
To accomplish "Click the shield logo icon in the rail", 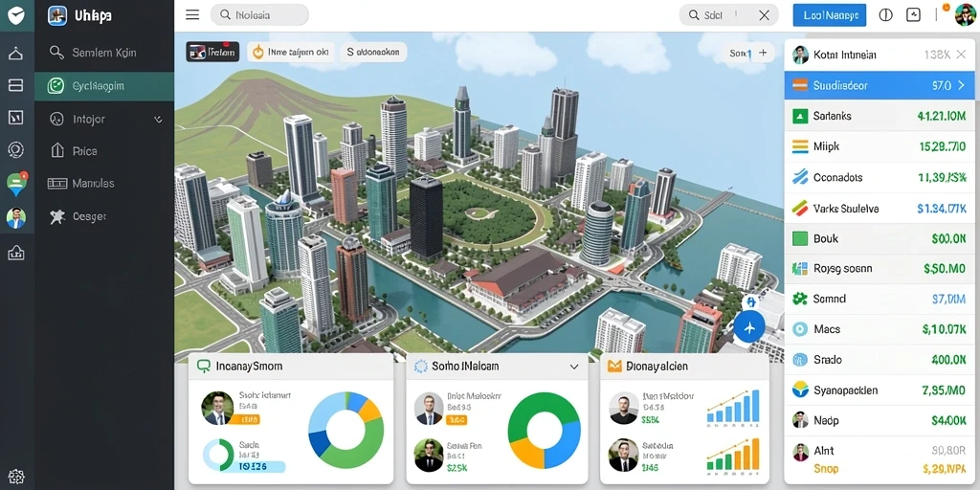I will click(x=15, y=15).
